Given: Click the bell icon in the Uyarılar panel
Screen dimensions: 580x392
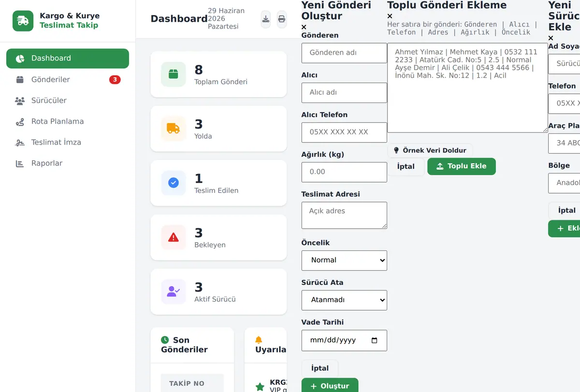Looking at the screenshot, I should 259,340.
